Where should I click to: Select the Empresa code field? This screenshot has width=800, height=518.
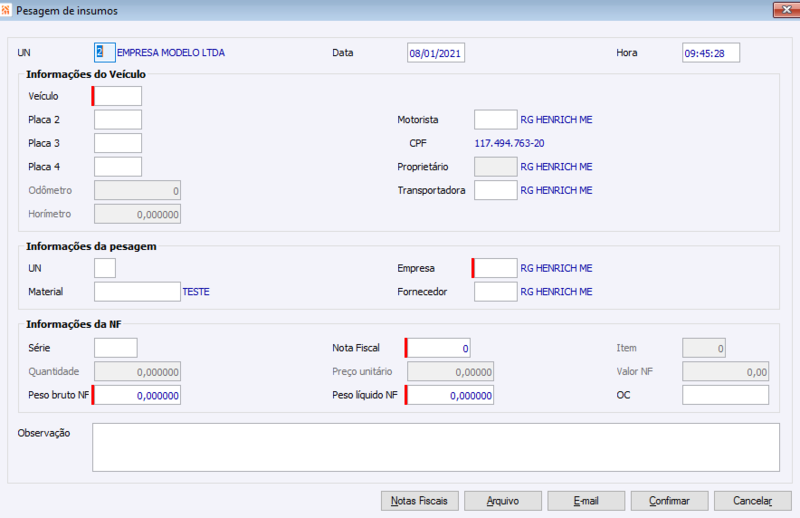[495, 268]
